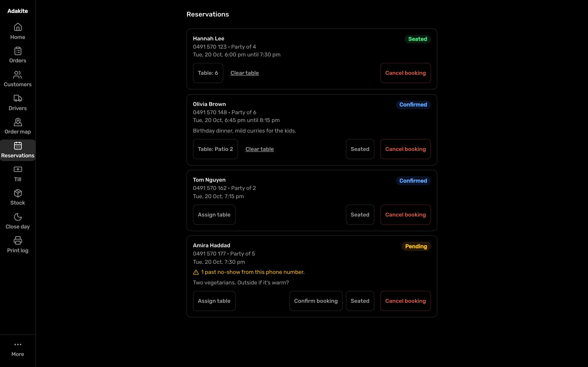Select the Drivers truck icon

[18, 98]
